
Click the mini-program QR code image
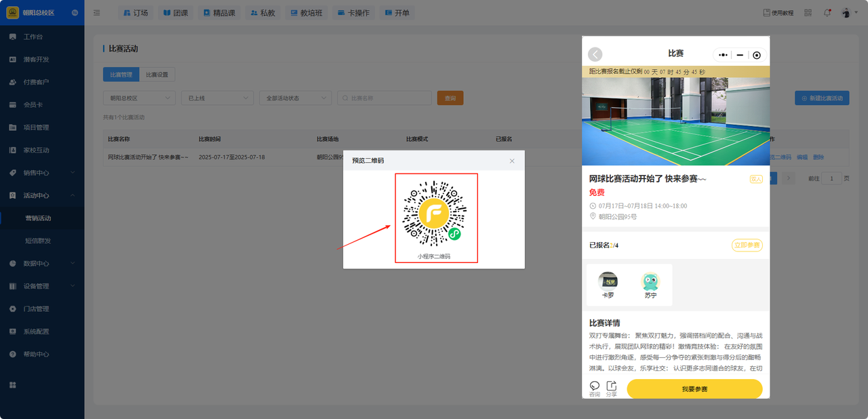click(x=436, y=214)
